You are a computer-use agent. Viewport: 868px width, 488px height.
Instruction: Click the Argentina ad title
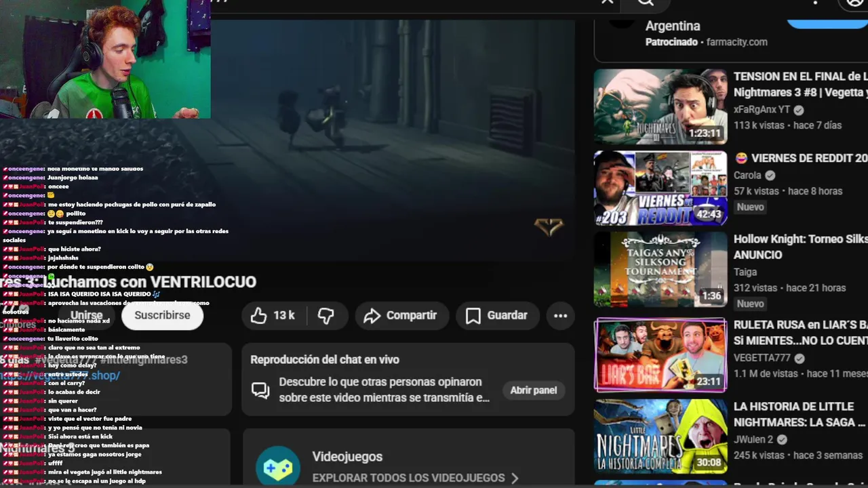point(673,26)
